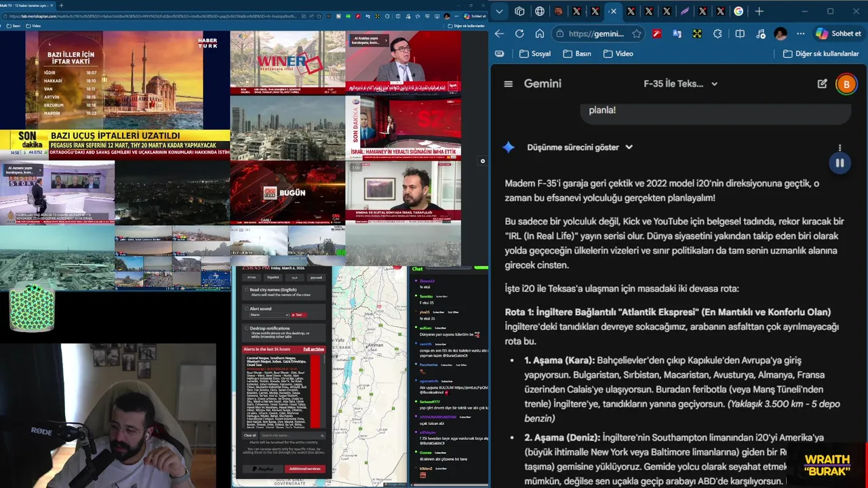Open the Video bookmarks folder in right browser

pyautogui.click(x=618, y=54)
